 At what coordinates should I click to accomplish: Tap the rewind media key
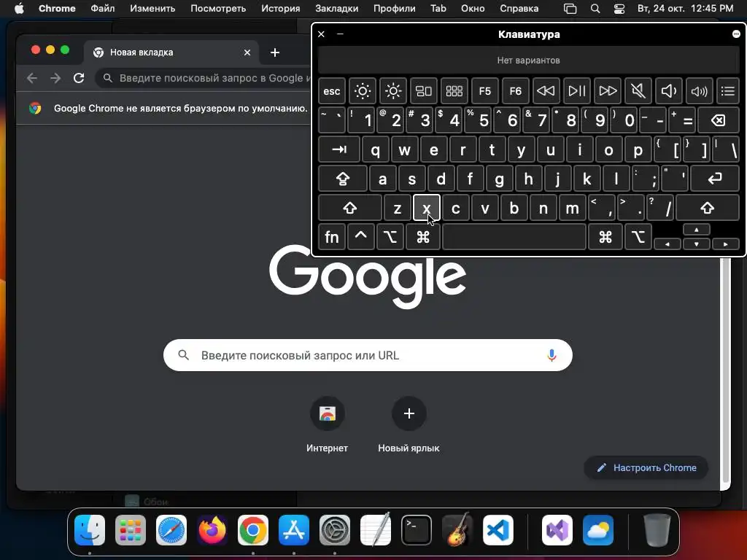pos(546,91)
